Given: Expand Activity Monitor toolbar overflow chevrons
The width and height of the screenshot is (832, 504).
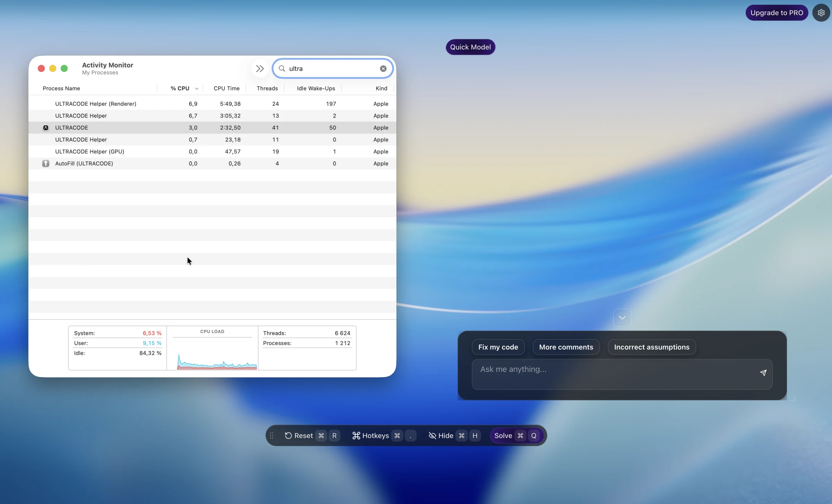Looking at the screenshot, I should coord(260,69).
